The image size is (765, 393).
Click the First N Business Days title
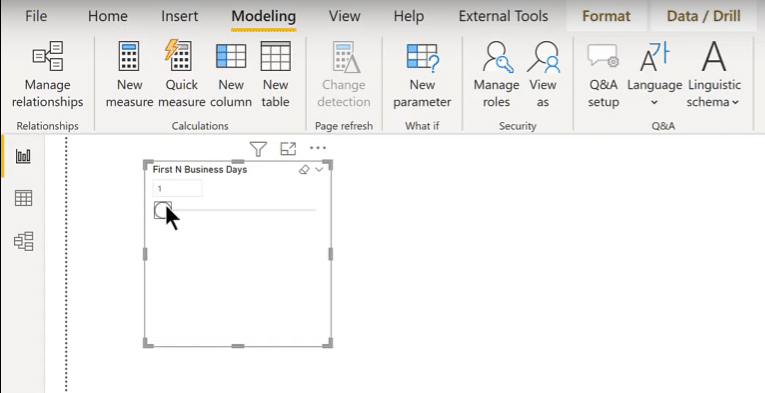(200, 170)
